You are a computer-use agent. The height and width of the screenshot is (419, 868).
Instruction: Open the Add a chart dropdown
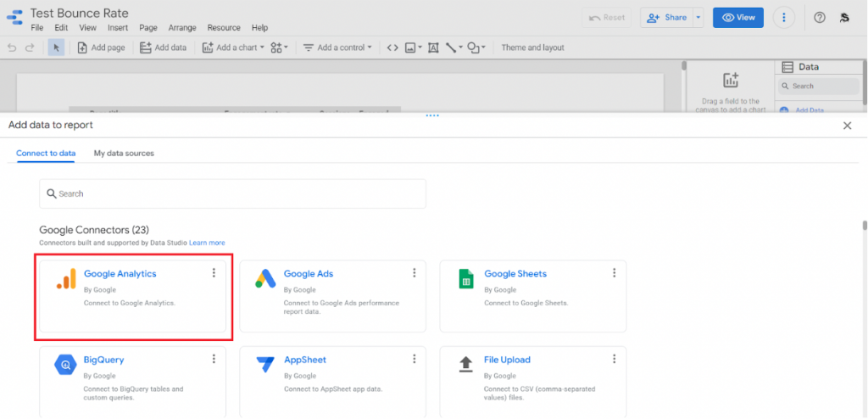click(x=233, y=47)
